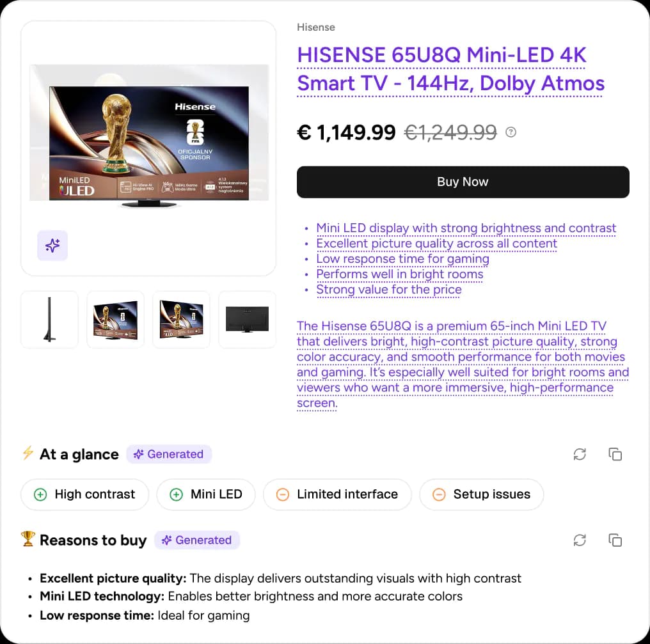Select the rear view TV thumbnail
Viewport: 650px width, 644px height.
click(x=247, y=319)
